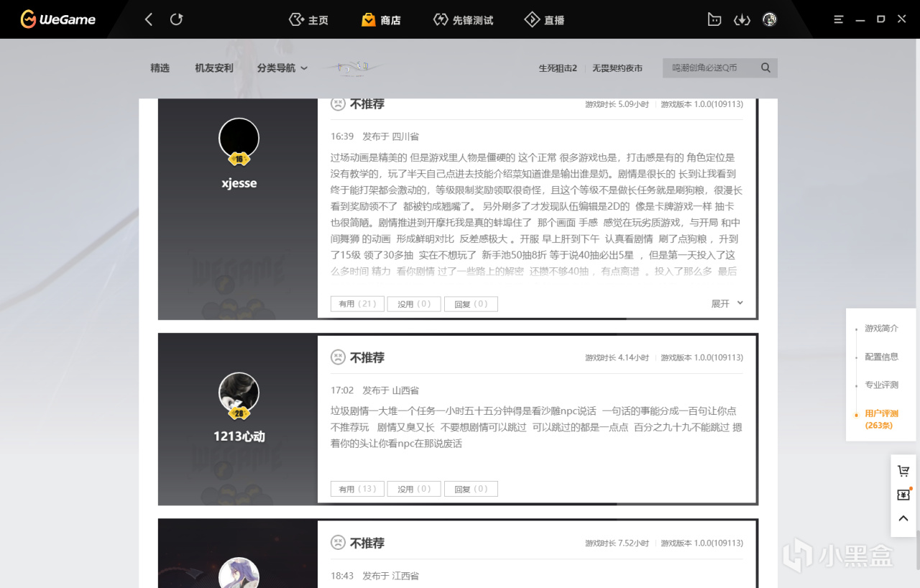Click 游戏时长 7.52小时 text
920x588 pixels.
tap(617, 543)
